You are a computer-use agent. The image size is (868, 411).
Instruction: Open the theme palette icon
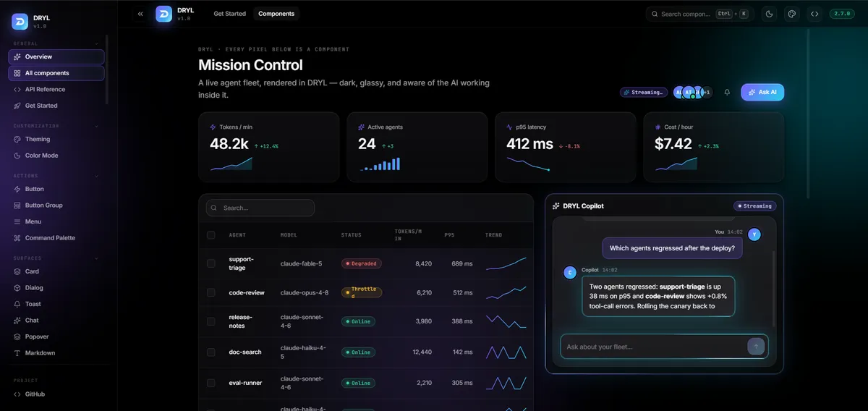coord(792,14)
